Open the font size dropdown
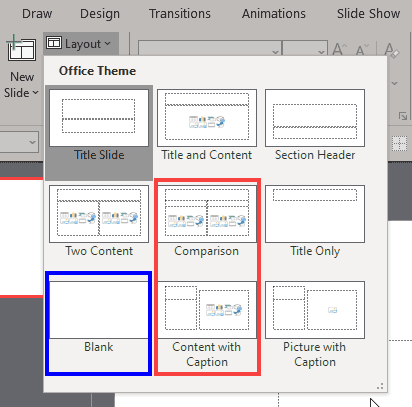412x407 pixels. coord(305,48)
